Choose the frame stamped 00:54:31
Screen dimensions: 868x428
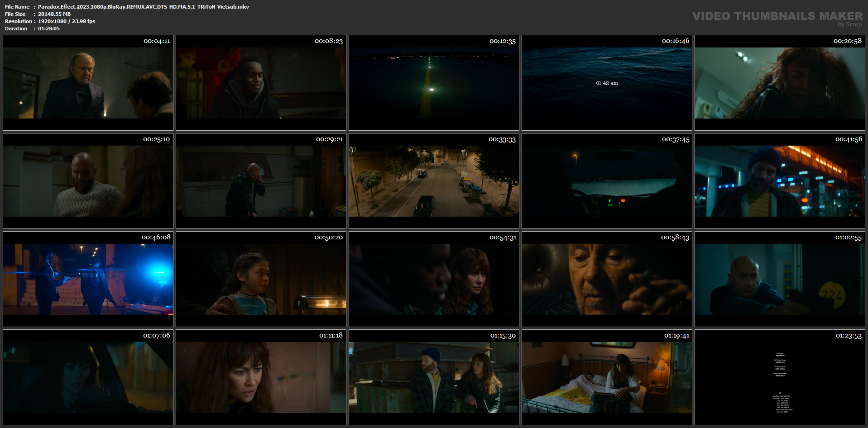[434, 279]
